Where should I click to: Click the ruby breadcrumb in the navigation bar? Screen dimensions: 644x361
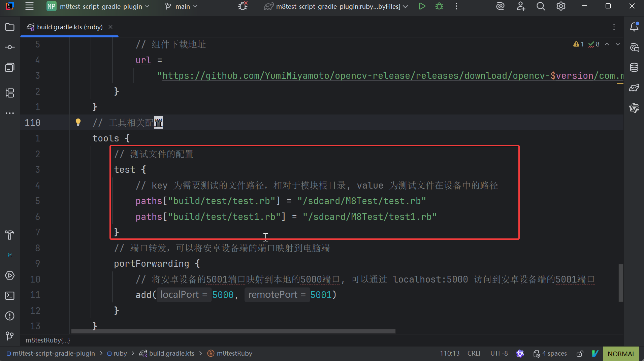(120, 354)
